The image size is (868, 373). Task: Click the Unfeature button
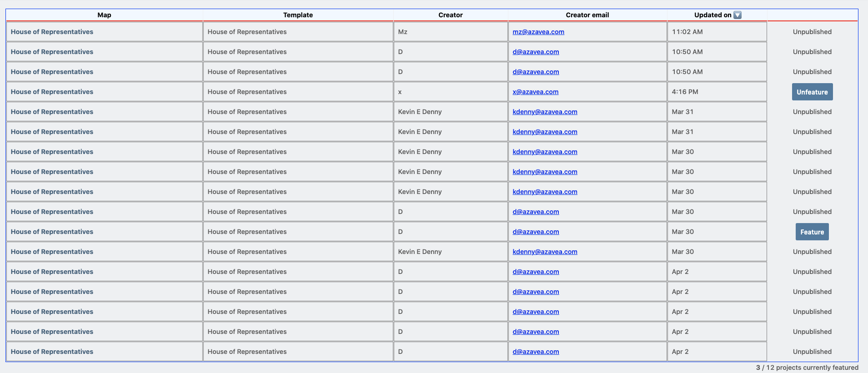click(812, 92)
